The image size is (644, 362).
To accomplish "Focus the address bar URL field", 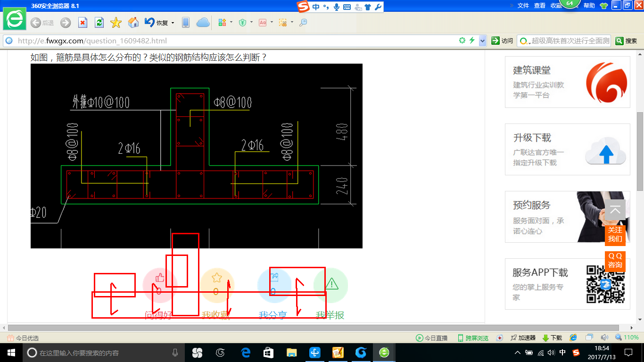I will 236,41.
